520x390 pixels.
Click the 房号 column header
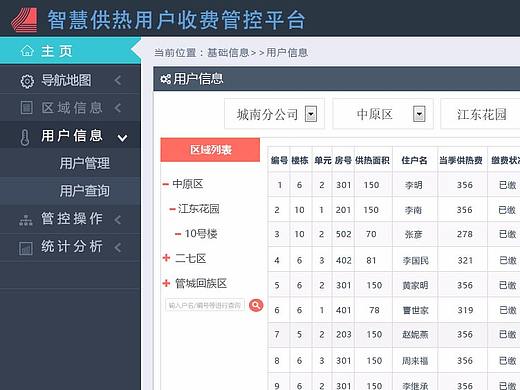(343, 160)
